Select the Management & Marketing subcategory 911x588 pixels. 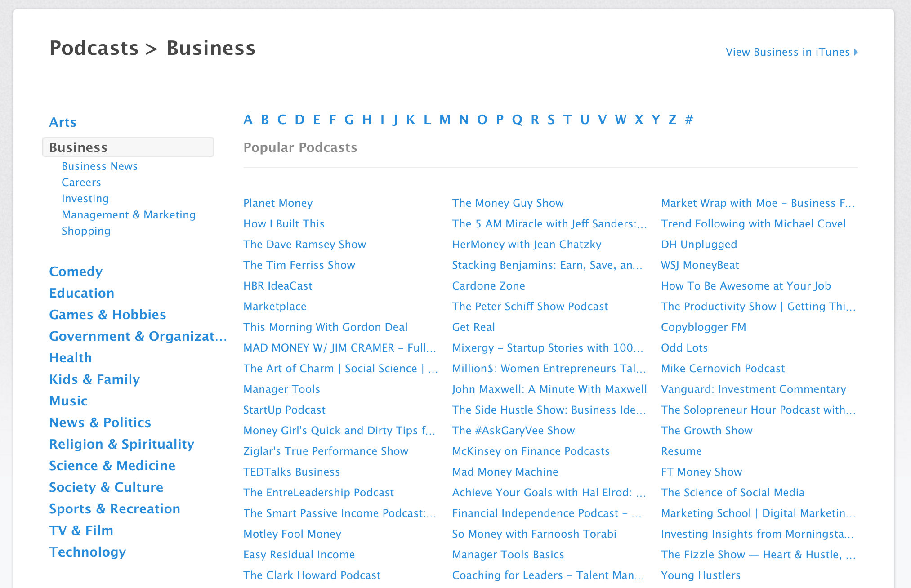point(129,214)
